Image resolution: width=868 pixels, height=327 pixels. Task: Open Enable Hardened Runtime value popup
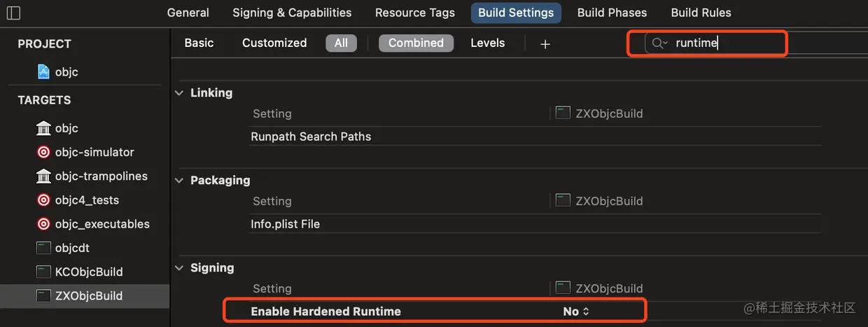coord(576,312)
